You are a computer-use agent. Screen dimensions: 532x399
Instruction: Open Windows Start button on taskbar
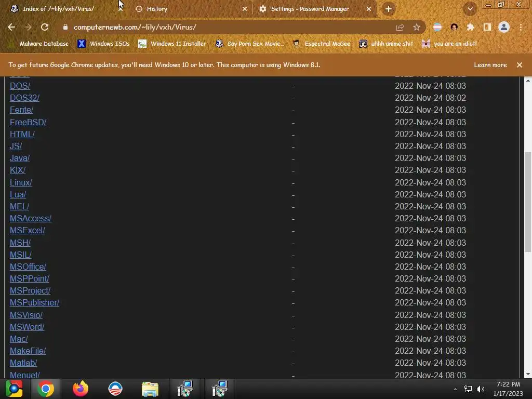coord(14,389)
